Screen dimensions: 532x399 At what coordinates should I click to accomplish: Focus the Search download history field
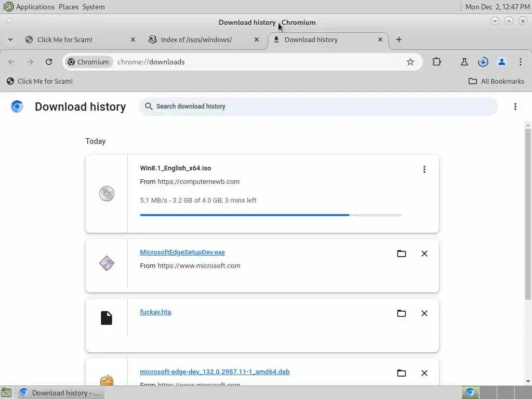(x=318, y=106)
